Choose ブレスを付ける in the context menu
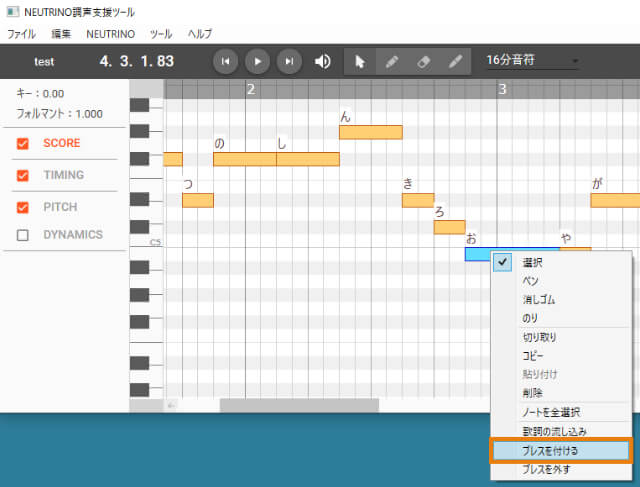This screenshot has width=640, height=487. tap(561, 451)
